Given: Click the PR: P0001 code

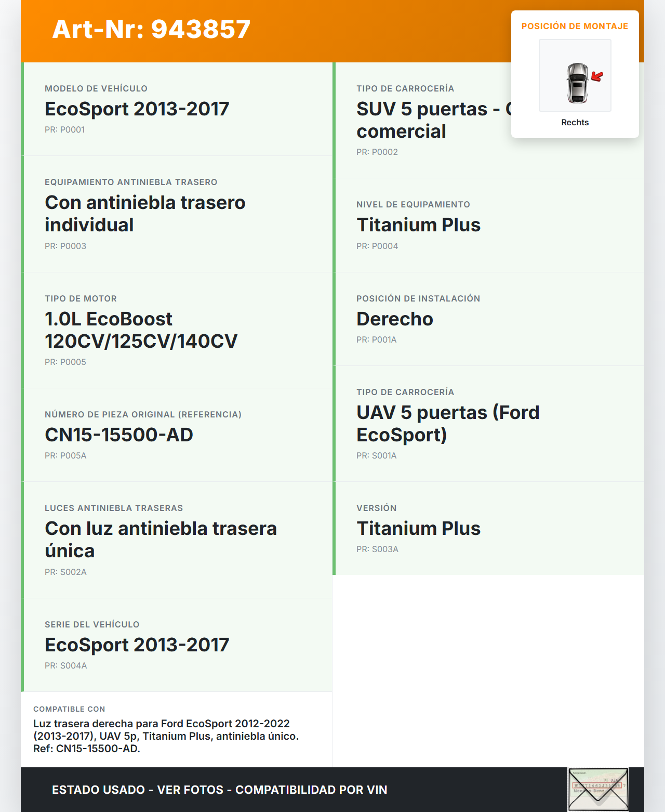Looking at the screenshot, I should coord(64,129).
